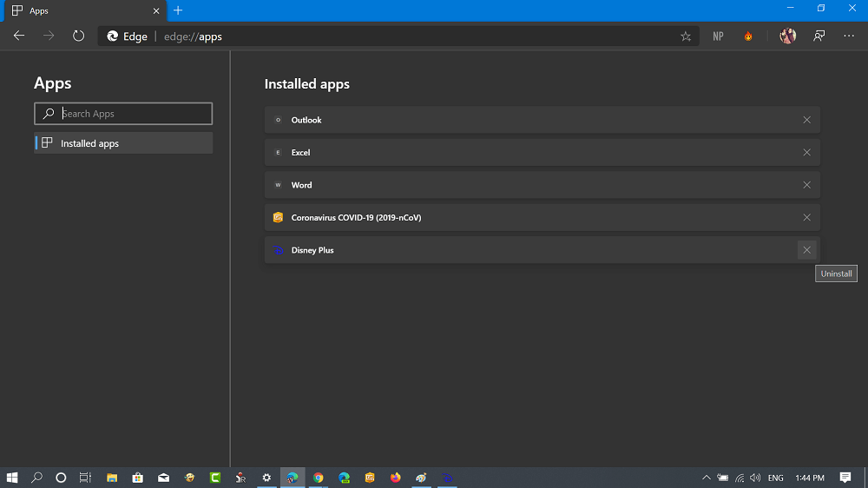Click the Disney Plus app icon

click(278, 250)
